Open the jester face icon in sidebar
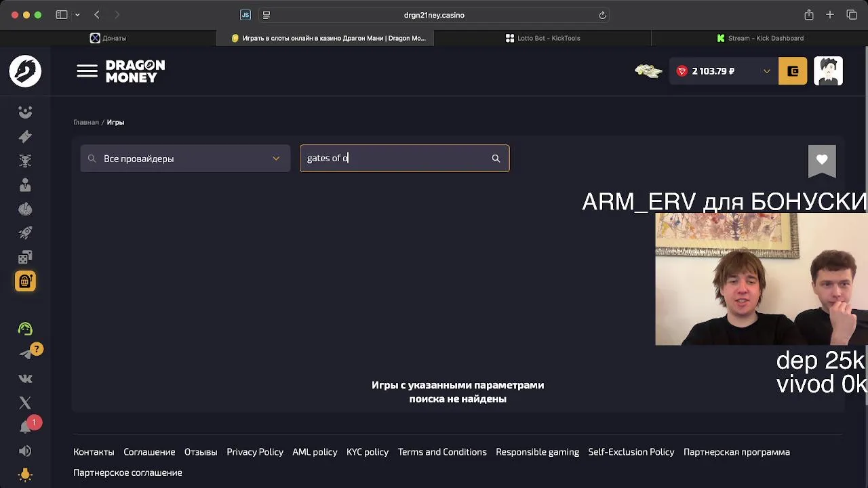 click(25, 113)
